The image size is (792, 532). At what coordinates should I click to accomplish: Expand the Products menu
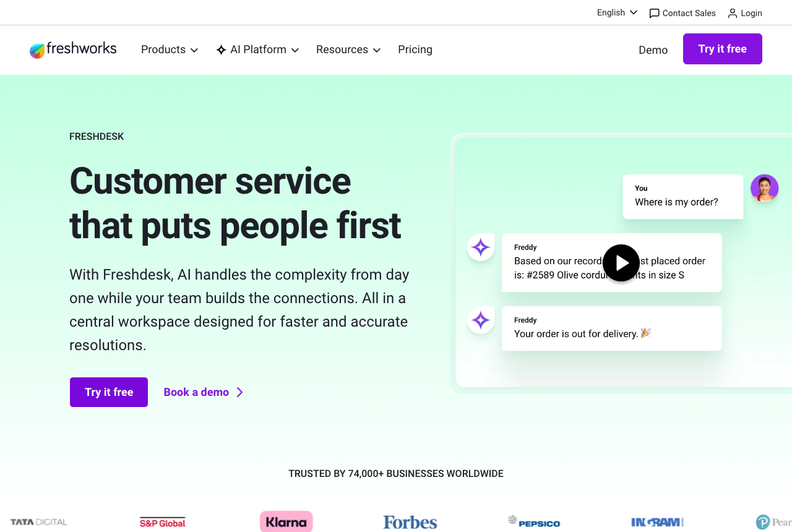click(x=170, y=49)
